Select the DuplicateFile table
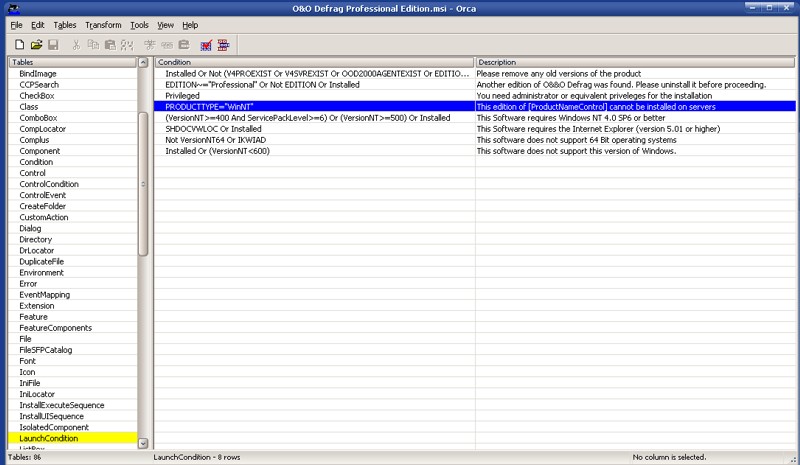Image resolution: width=800 pixels, height=465 pixels. 42,262
